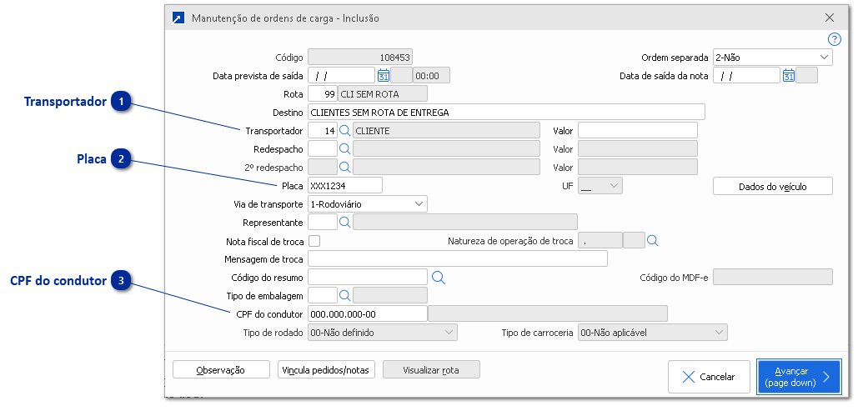Click the Visualizar rota button

point(431,369)
